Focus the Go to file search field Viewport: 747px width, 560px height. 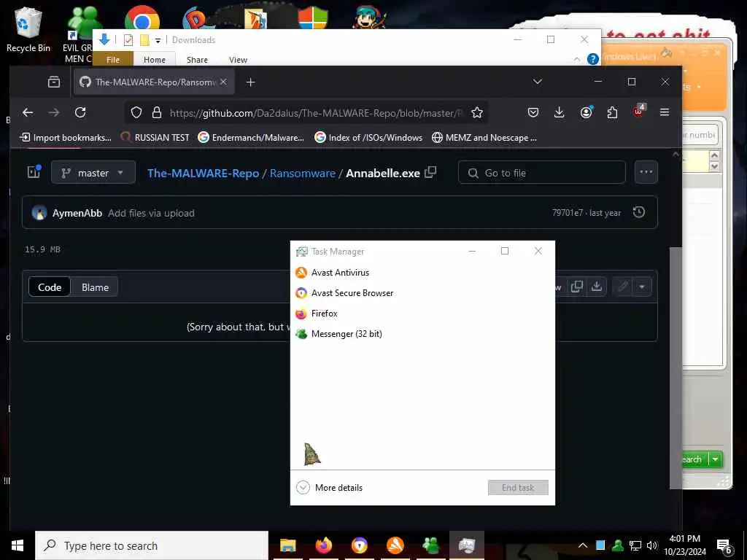coord(542,172)
